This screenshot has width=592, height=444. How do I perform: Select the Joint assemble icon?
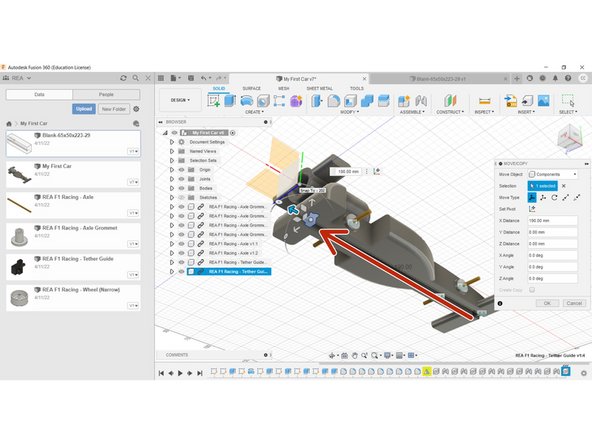[421, 101]
